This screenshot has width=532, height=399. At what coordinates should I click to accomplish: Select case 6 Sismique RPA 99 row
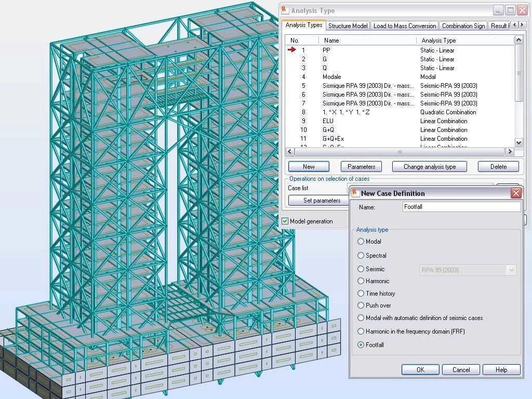400,95
